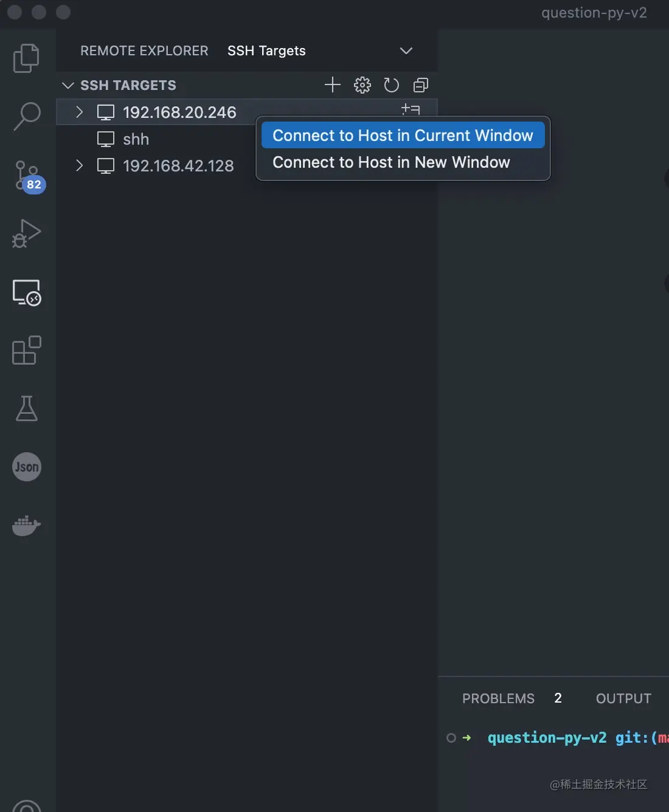Open the Extensions view icon
This screenshot has height=812, width=669.
click(x=27, y=350)
